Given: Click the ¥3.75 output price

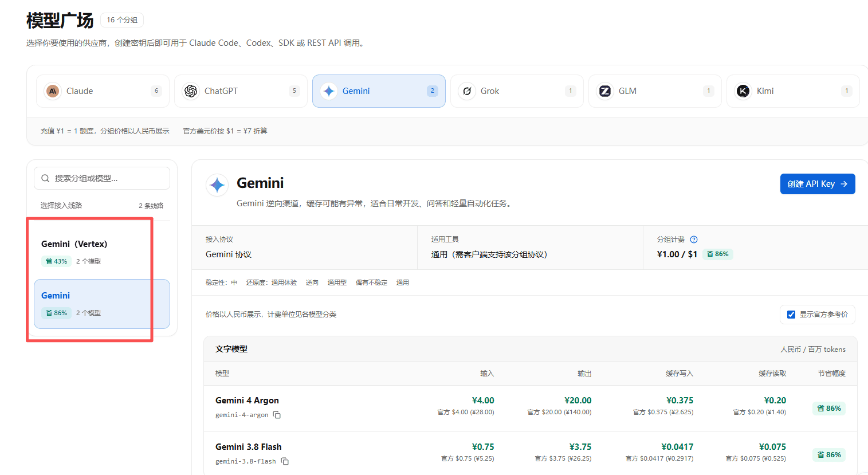Looking at the screenshot, I should 580,447.
